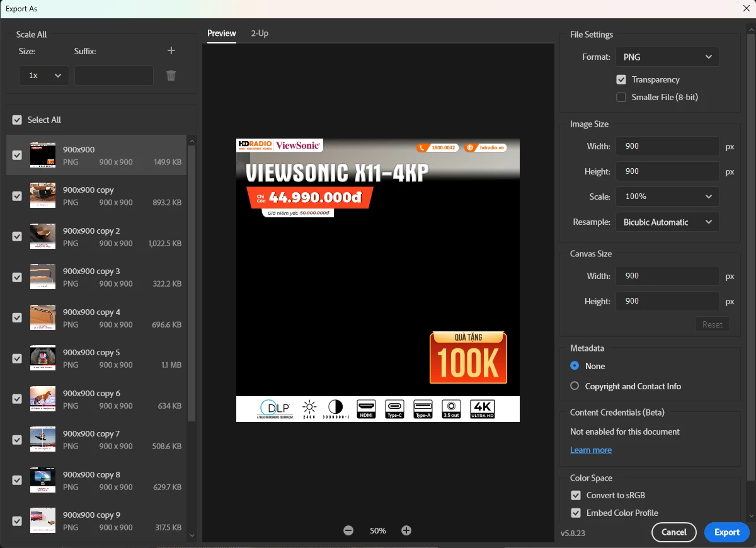
Task: Click the Canvas Size Width field
Action: [x=668, y=276]
